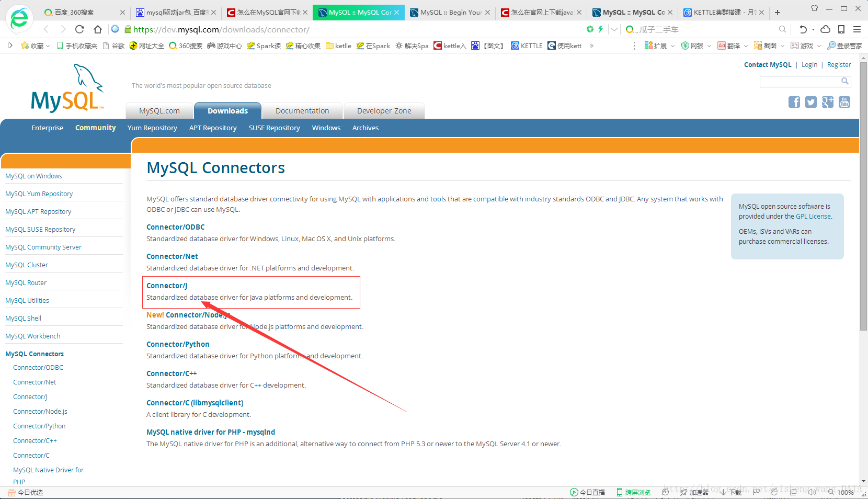
Task: Open the Twitter social icon
Action: point(811,102)
